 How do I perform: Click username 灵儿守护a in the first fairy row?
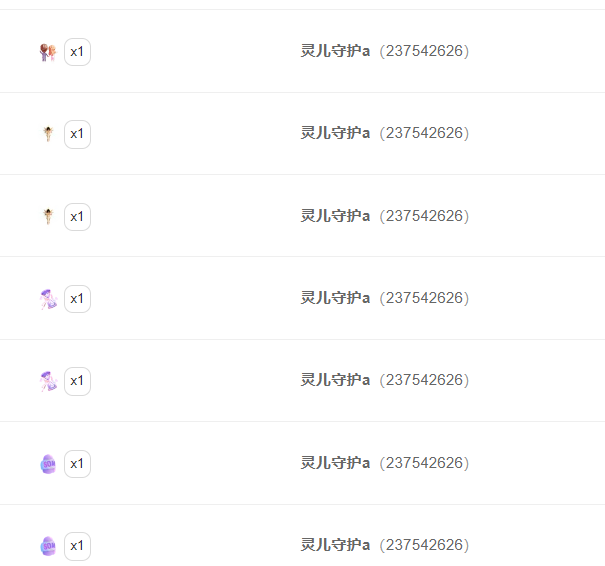(x=335, y=298)
